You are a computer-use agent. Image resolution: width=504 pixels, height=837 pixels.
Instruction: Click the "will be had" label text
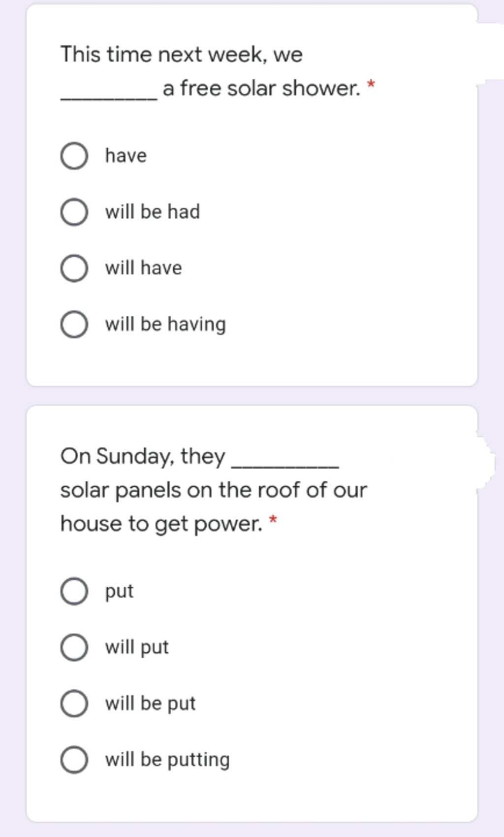coord(153,212)
